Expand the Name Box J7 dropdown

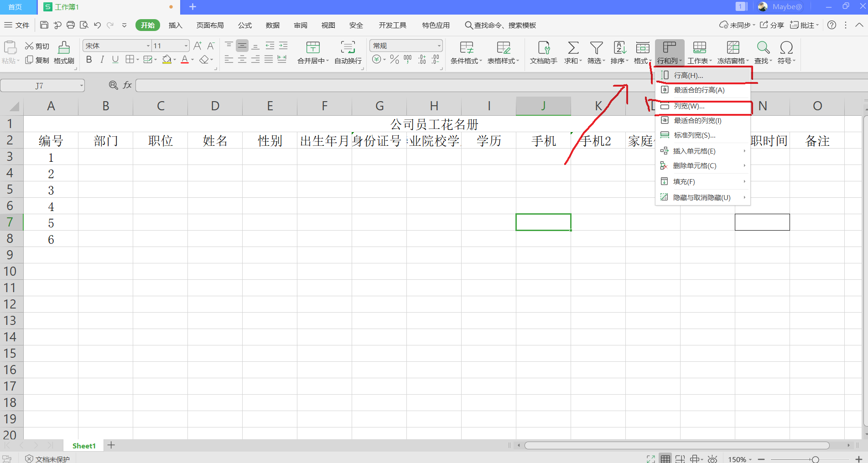[x=82, y=85]
